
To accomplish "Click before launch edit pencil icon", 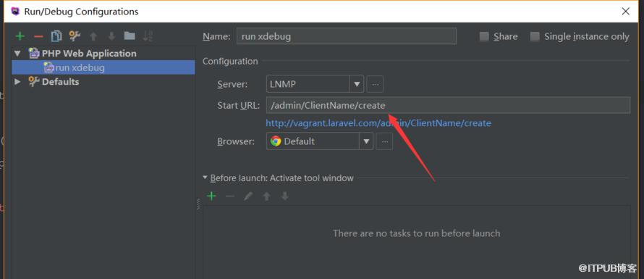I will pos(248,196).
